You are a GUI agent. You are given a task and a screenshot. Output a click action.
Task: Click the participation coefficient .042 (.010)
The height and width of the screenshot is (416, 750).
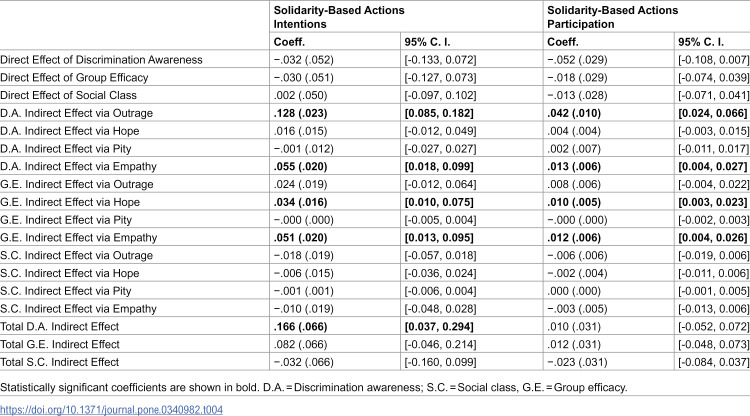[574, 113]
